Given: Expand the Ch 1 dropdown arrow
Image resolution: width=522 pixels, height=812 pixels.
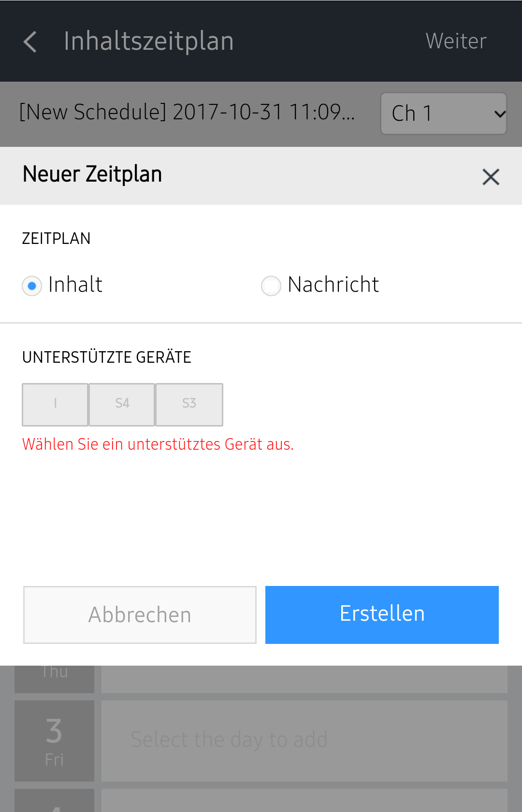Looking at the screenshot, I should (x=500, y=114).
